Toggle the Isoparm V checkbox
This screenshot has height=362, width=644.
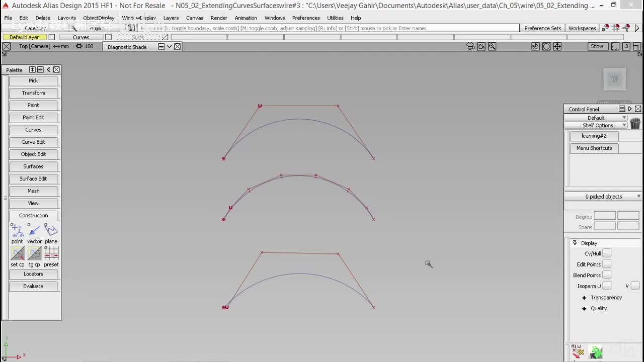coord(635,286)
